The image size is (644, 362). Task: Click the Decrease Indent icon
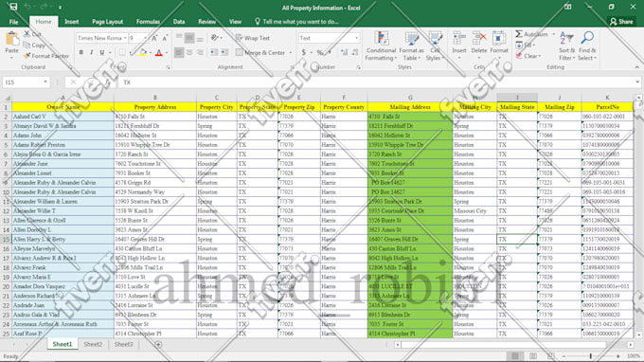click(x=214, y=53)
